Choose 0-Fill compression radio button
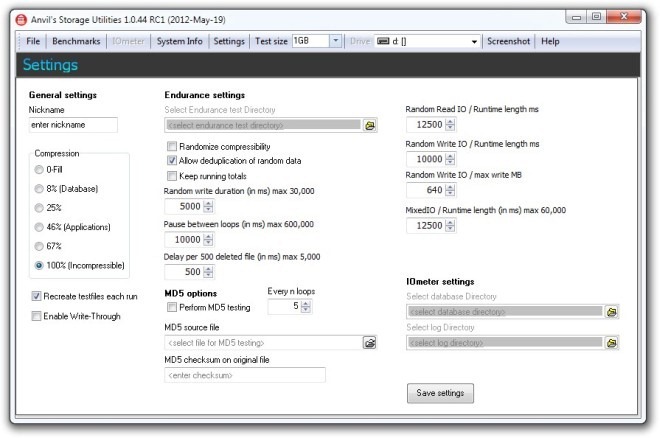 click(x=40, y=170)
